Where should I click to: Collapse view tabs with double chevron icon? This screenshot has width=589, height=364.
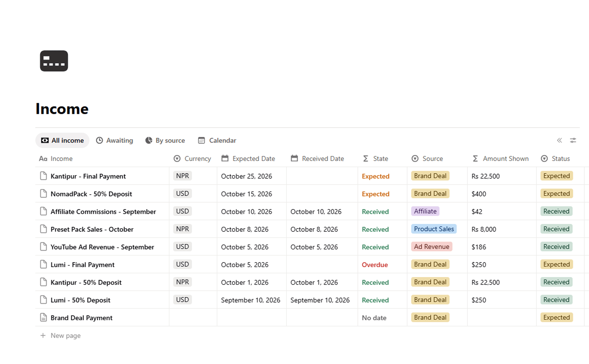click(x=559, y=140)
